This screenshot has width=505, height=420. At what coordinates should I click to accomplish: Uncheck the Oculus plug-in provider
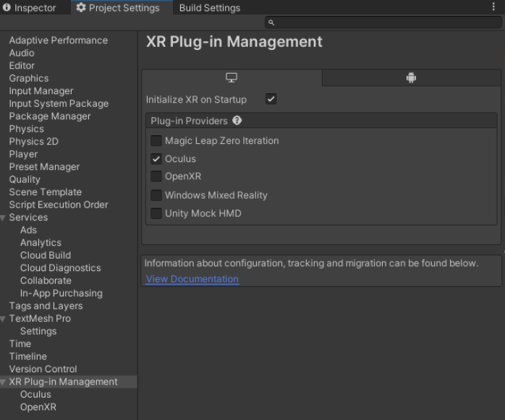coord(156,159)
